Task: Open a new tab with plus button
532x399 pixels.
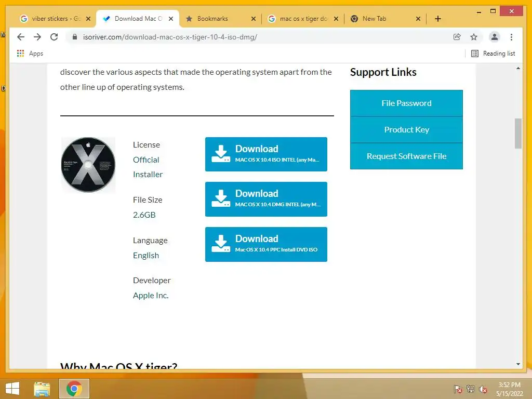Action: 437,19
